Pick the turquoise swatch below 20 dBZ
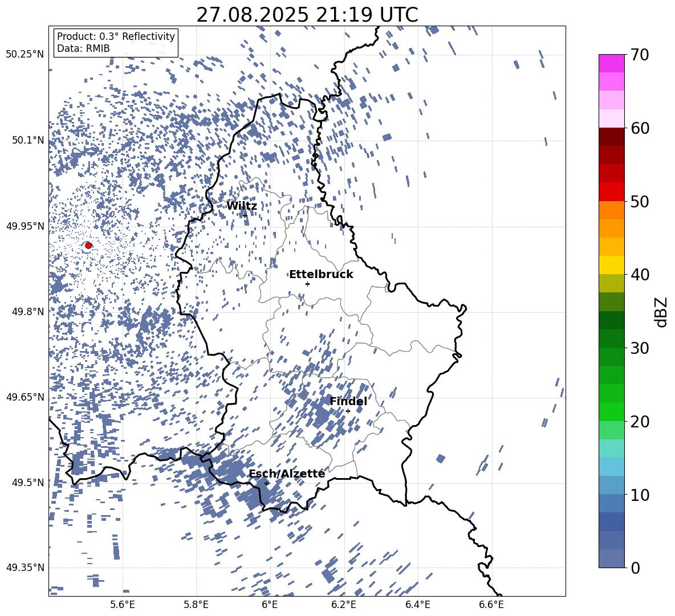The height and width of the screenshot is (616, 675). click(x=611, y=448)
